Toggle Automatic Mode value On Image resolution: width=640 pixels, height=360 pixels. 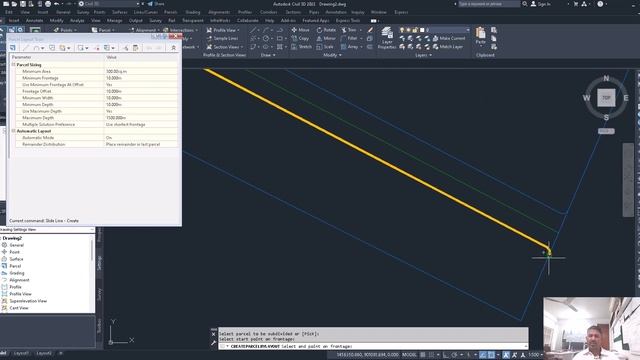click(x=141, y=138)
